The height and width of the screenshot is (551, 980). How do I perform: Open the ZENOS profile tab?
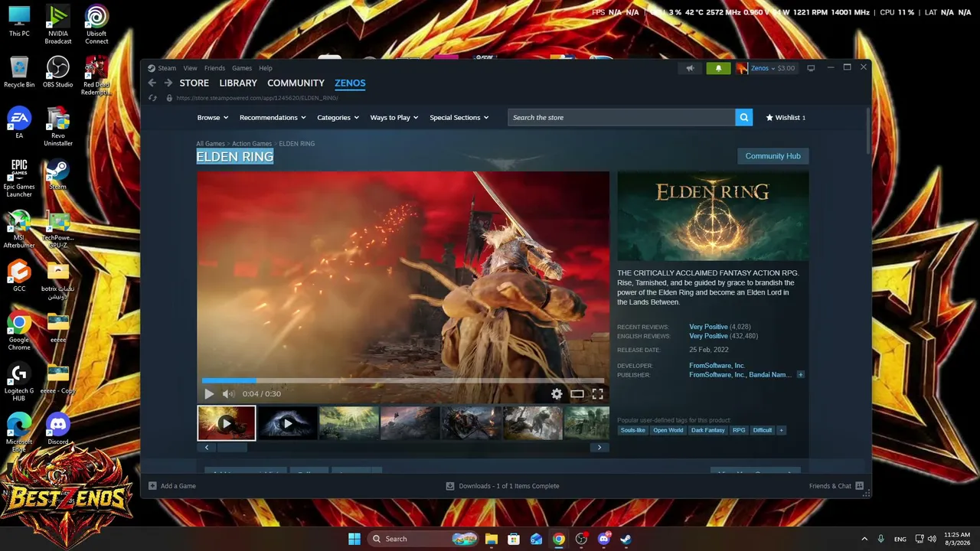[350, 83]
